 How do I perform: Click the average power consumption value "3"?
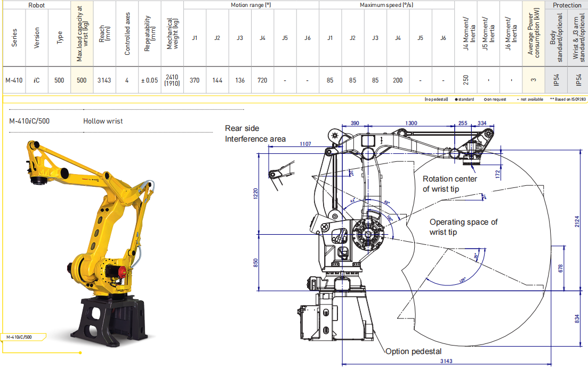[533, 80]
